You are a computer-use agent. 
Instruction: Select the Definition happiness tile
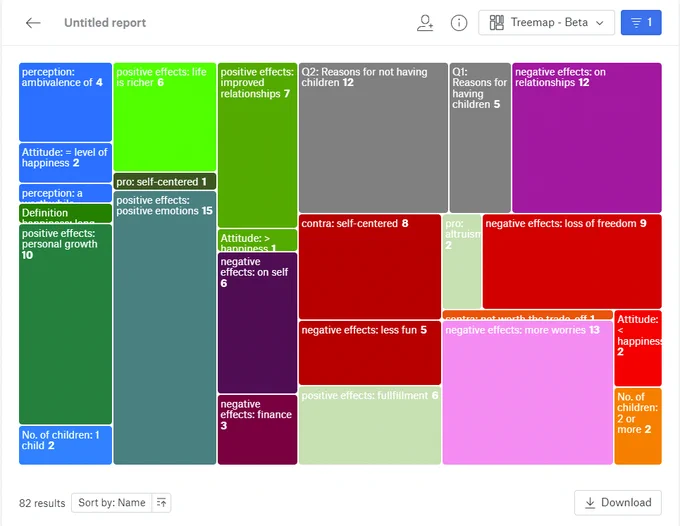65,213
